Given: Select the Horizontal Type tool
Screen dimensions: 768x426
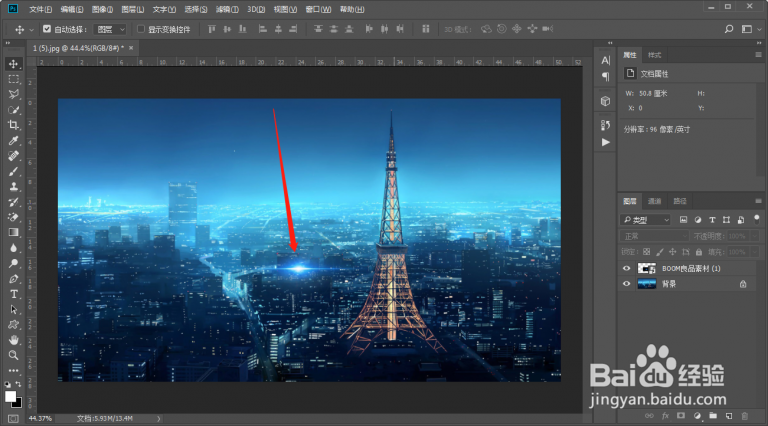Looking at the screenshot, I should tap(13, 294).
